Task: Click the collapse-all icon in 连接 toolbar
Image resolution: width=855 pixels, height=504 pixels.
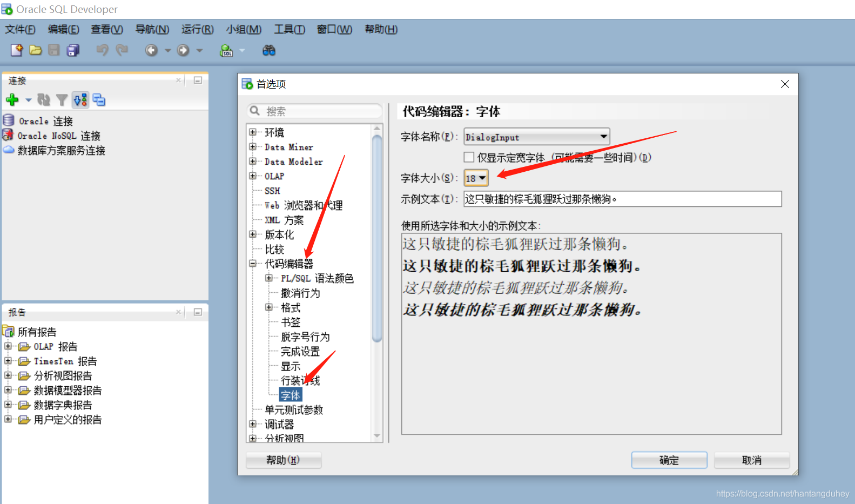Action: tap(99, 99)
